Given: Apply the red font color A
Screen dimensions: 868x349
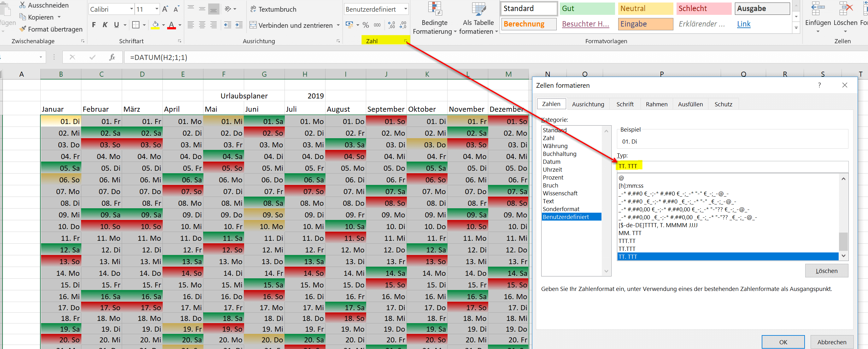Looking at the screenshot, I should coord(172,25).
